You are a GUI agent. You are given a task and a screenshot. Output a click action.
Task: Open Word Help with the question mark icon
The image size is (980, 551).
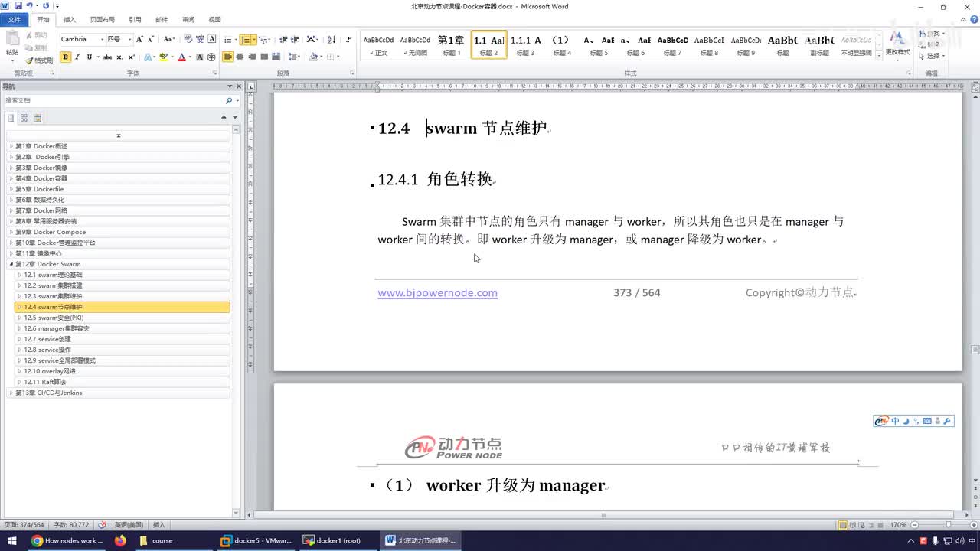(x=973, y=19)
